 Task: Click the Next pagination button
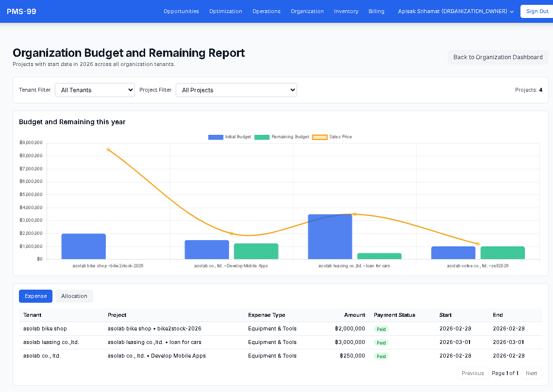pyautogui.click(x=531, y=373)
